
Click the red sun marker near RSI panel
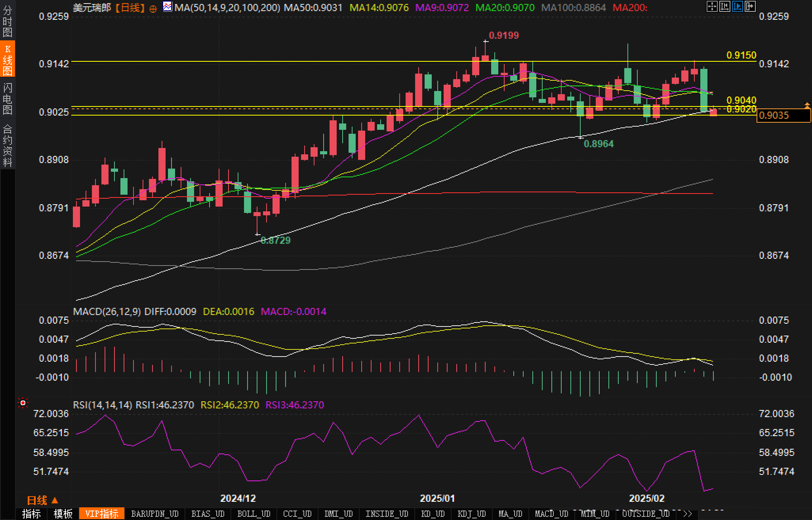(23, 403)
